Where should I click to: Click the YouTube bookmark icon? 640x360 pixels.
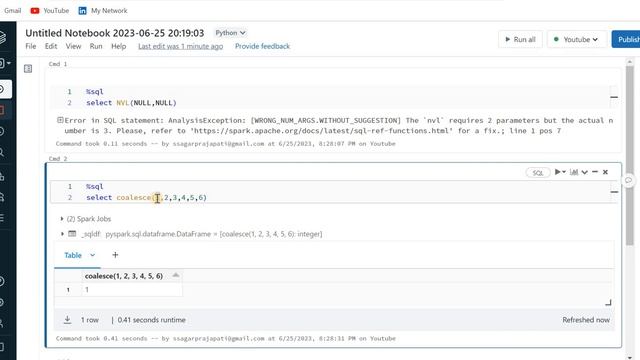click(x=35, y=11)
